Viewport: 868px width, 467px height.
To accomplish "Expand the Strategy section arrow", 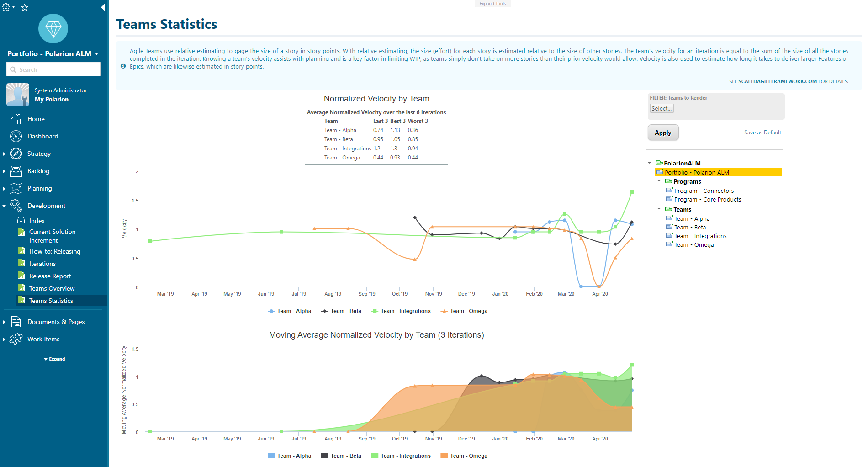I will 4,154.
